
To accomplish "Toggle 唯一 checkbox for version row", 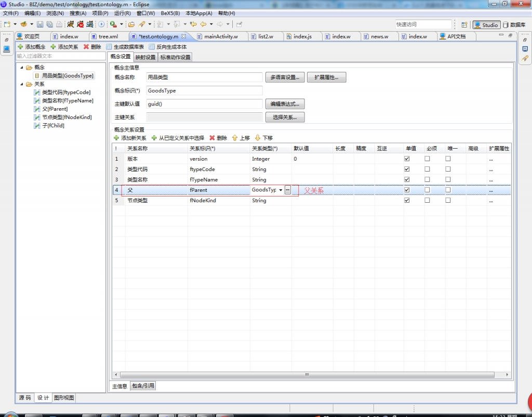I will [x=448, y=159].
